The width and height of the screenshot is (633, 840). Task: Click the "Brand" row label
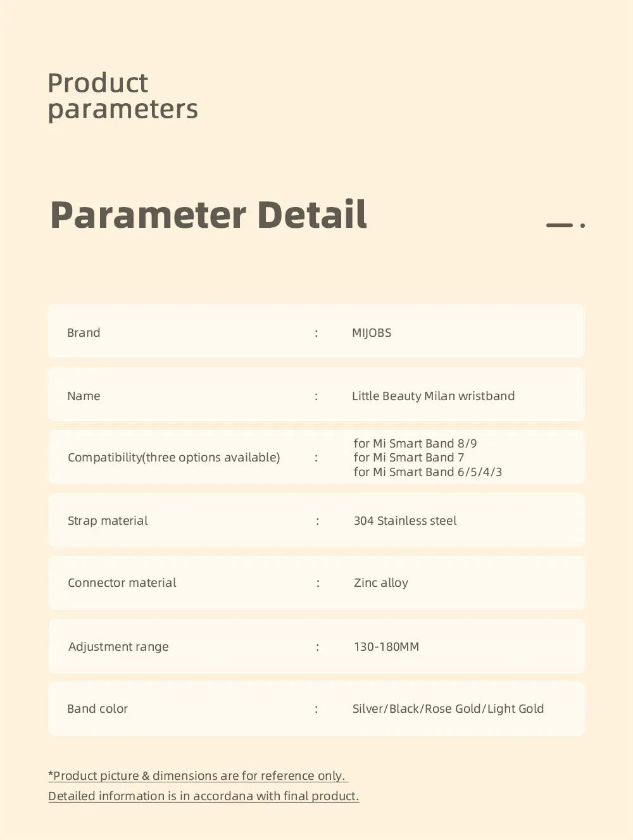pos(84,333)
